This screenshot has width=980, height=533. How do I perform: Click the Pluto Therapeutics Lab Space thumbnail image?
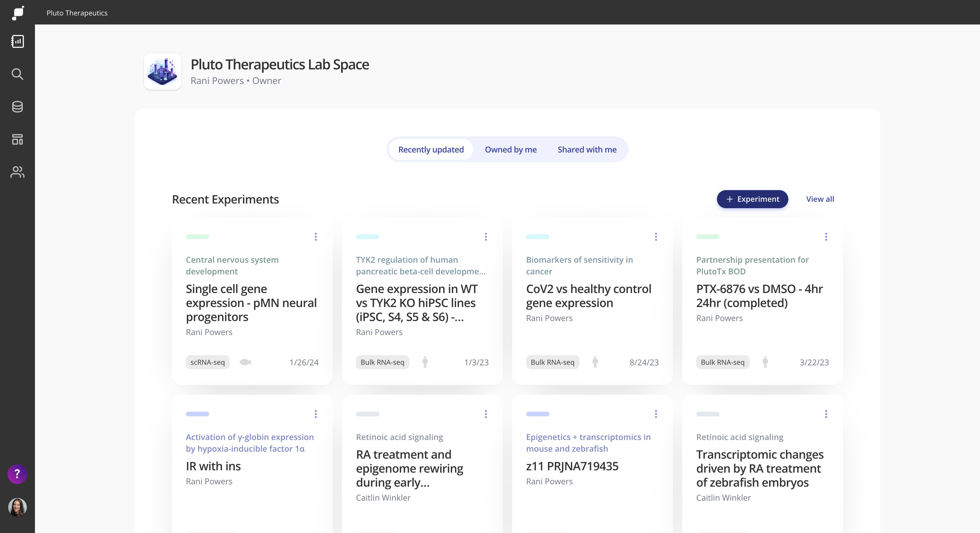click(163, 71)
